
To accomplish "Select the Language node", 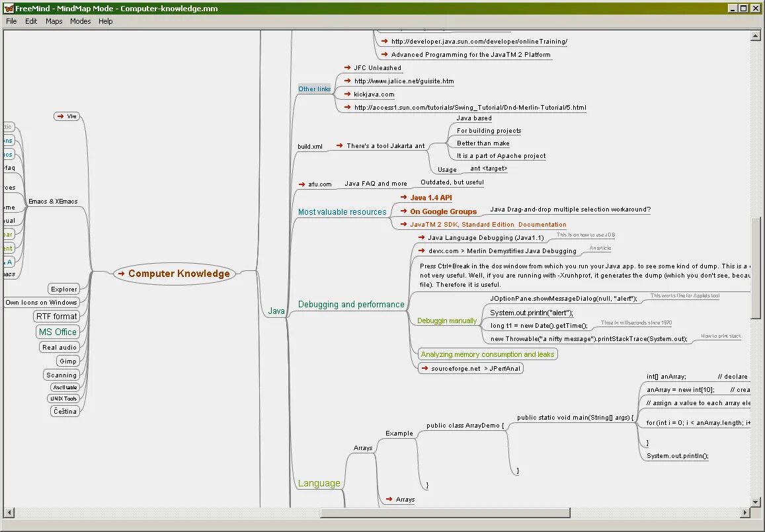I will pyautogui.click(x=319, y=483).
